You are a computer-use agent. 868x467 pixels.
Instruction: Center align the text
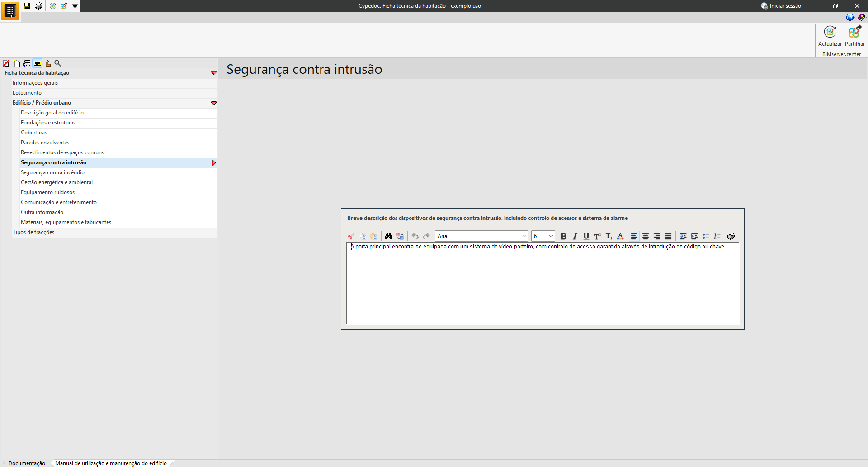[x=646, y=236]
